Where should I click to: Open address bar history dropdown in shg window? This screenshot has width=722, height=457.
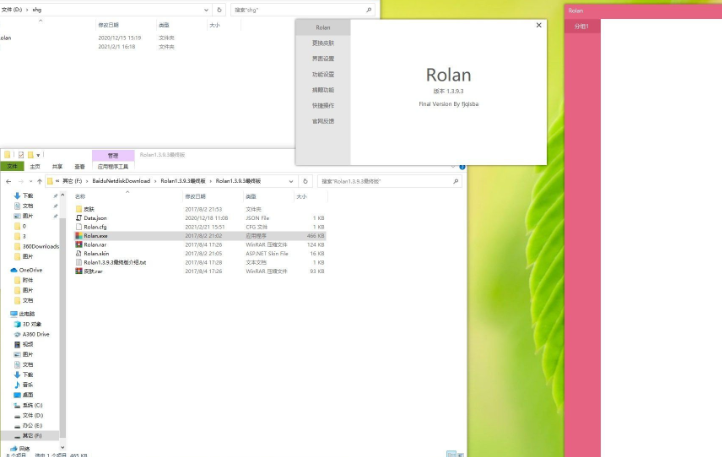click(x=206, y=10)
